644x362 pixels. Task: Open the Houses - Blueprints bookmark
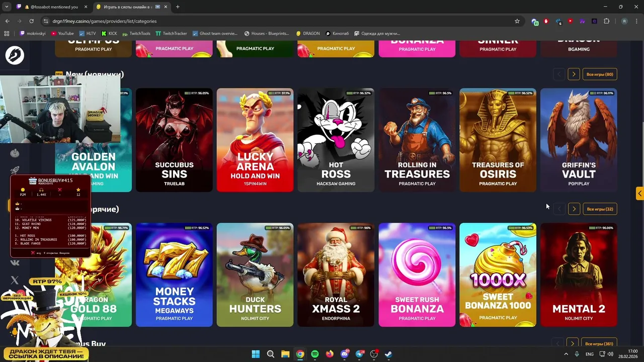[x=267, y=34]
